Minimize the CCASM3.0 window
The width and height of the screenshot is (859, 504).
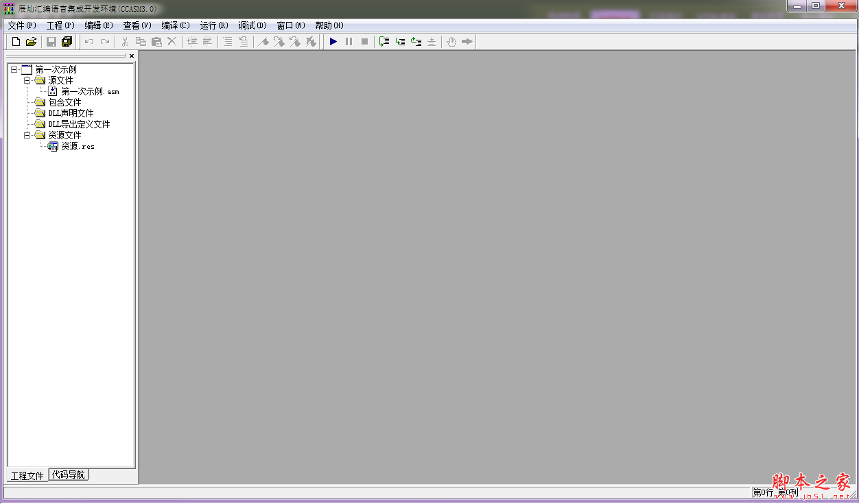point(796,6)
